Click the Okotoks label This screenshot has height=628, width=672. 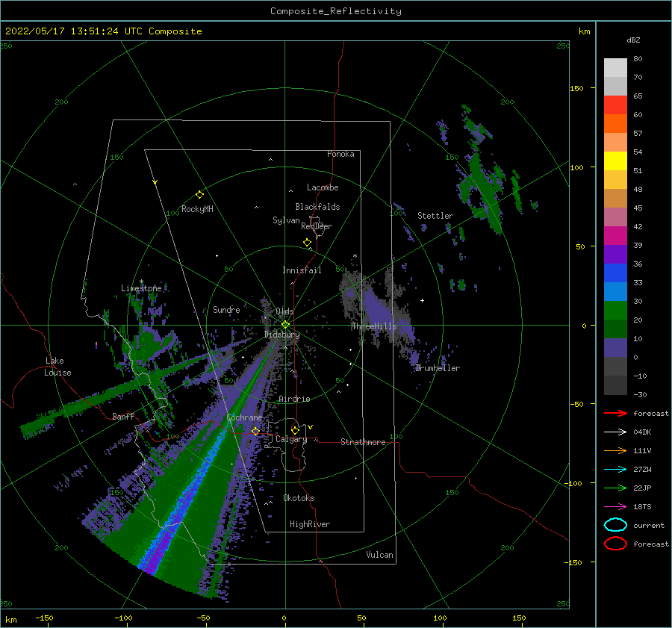[299, 498]
